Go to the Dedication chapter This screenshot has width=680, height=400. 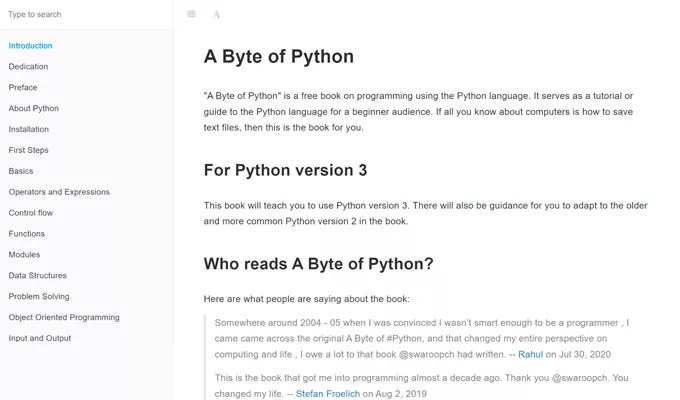(28, 66)
